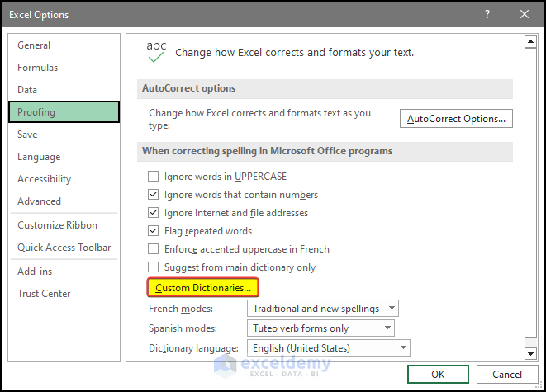Switch to the Advanced category
Screen dimensions: 546x392
[39, 201]
